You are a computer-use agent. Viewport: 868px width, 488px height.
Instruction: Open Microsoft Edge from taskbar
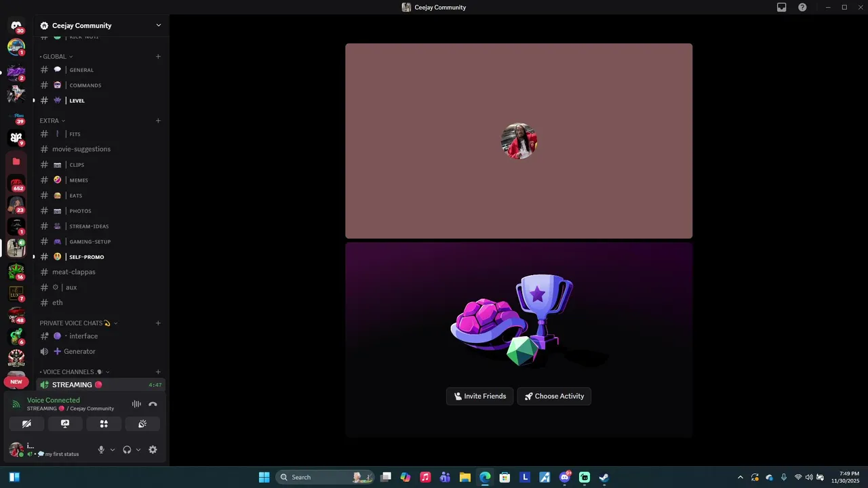tap(485, 477)
